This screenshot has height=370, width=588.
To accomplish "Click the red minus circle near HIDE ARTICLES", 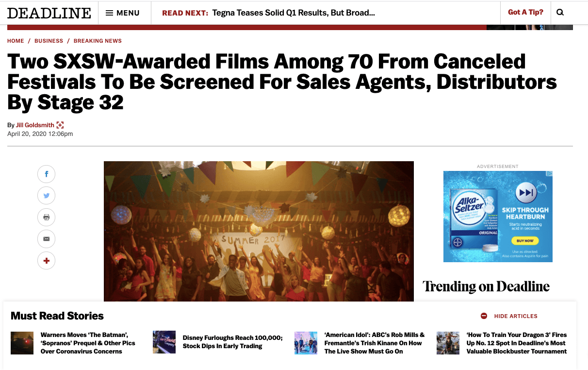I will [484, 316].
